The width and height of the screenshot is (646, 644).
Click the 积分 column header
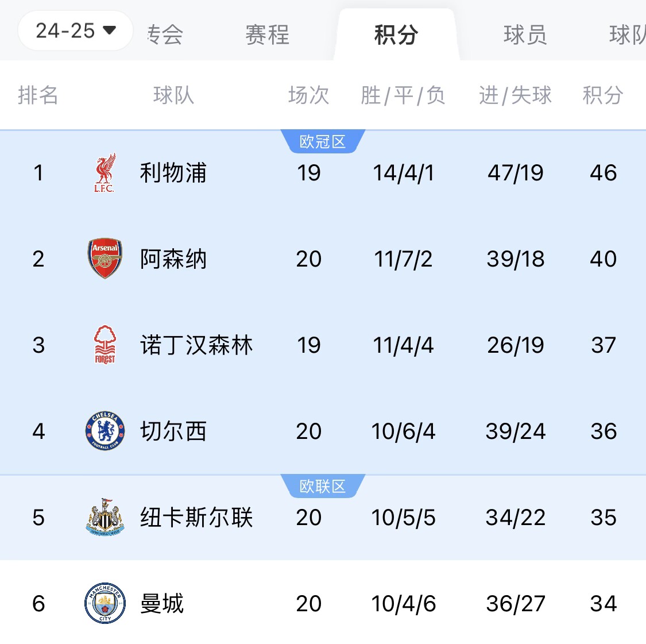pos(602,95)
